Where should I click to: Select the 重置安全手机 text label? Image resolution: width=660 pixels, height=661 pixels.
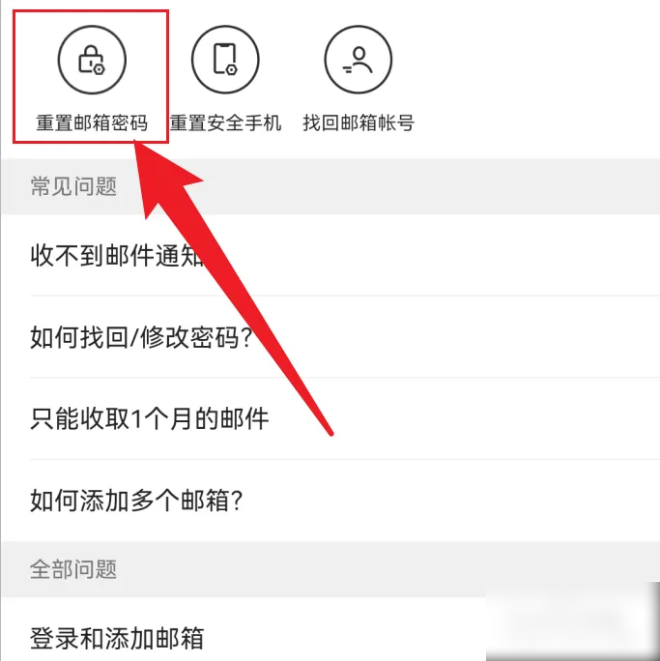tap(225, 123)
